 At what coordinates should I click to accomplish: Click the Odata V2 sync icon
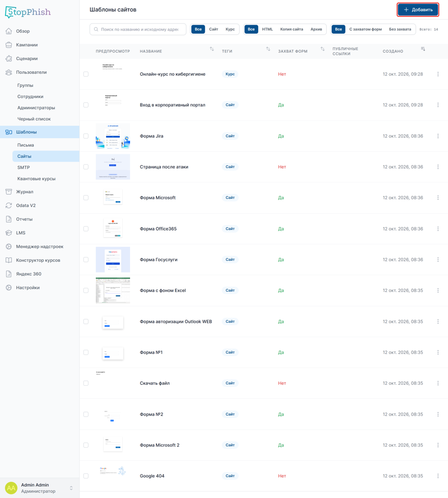click(x=9, y=205)
